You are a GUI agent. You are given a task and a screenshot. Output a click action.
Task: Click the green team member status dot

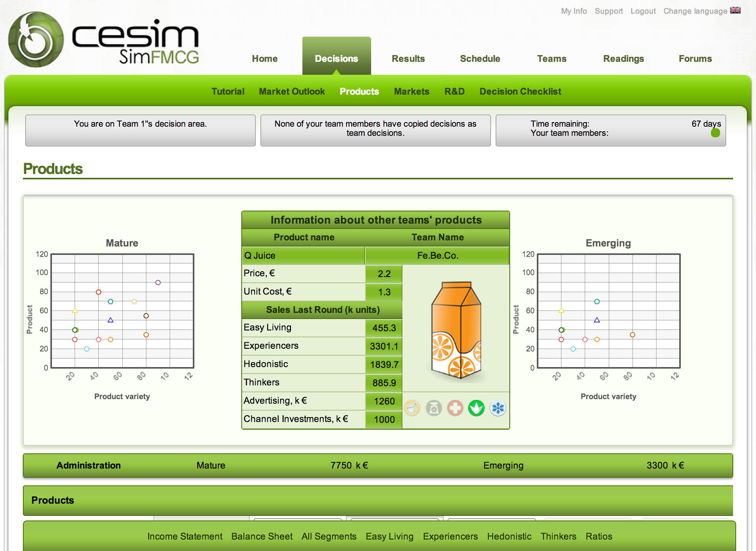pyautogui.click(x=716, y=133)
